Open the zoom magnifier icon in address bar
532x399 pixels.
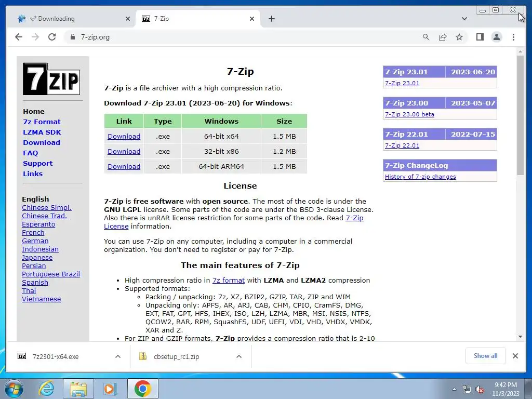coord(426,37)
